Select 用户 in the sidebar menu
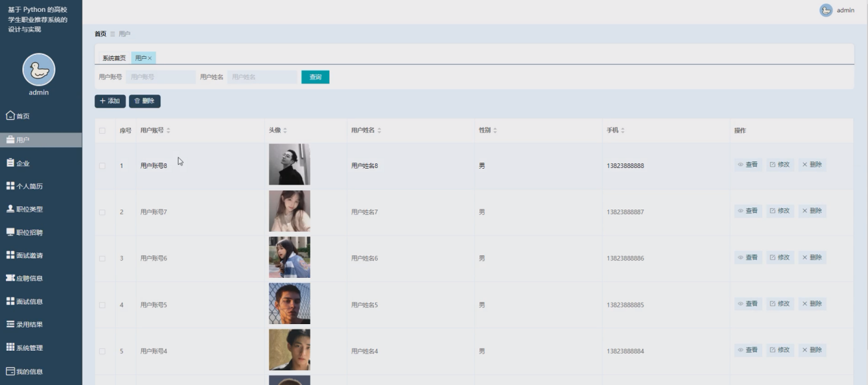Screen dimensions: 868x385 point(41,140)
